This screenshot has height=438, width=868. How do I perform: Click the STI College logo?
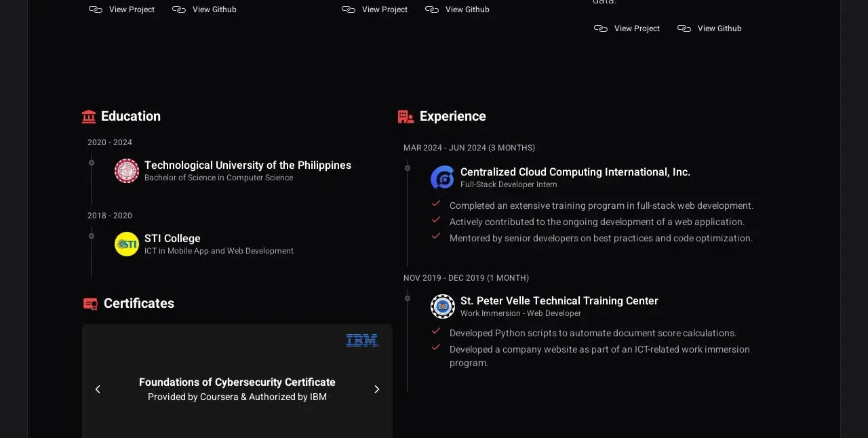pos(127,244)
